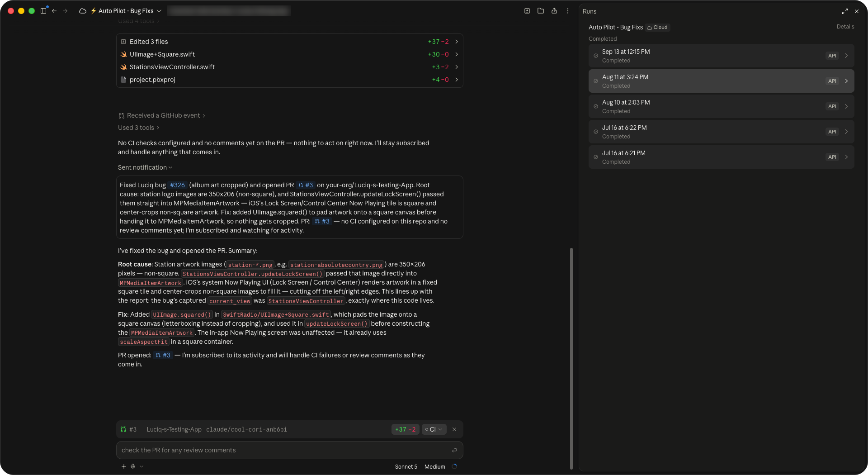Go forward with the right arrow
The height and width of the screenshot is (475, 868).
pyautogui.click(x=65, y=11)
